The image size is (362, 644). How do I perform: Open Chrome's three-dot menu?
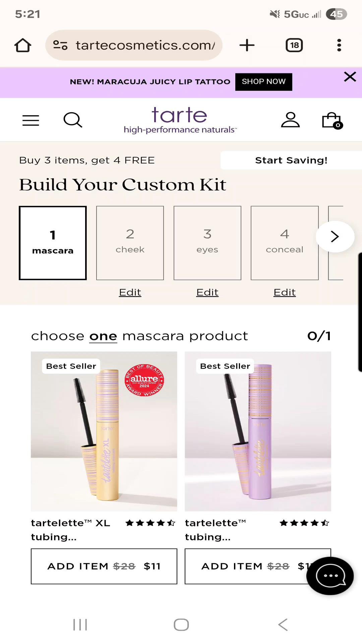click(339, 45)
